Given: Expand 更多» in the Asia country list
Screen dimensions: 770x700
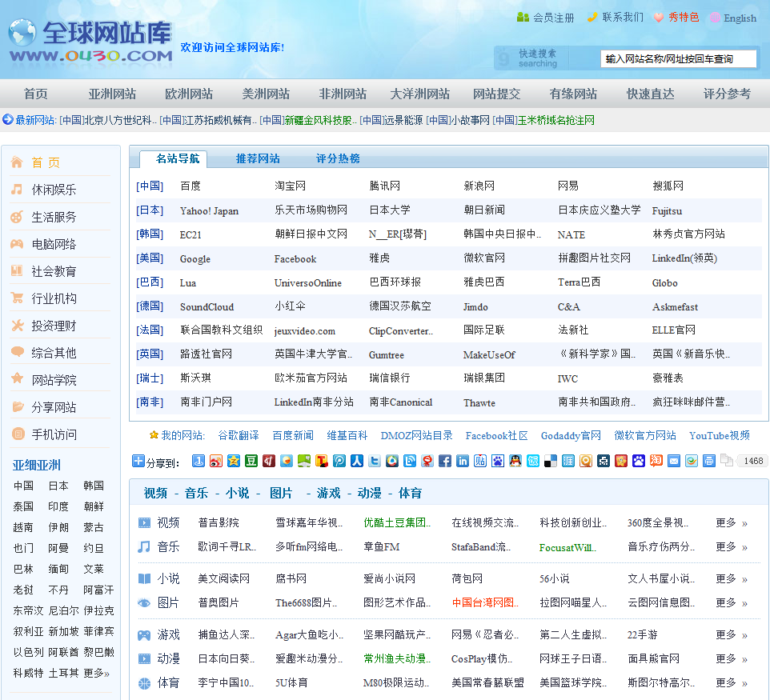Looking at the screenshot, I should (96, 674).
